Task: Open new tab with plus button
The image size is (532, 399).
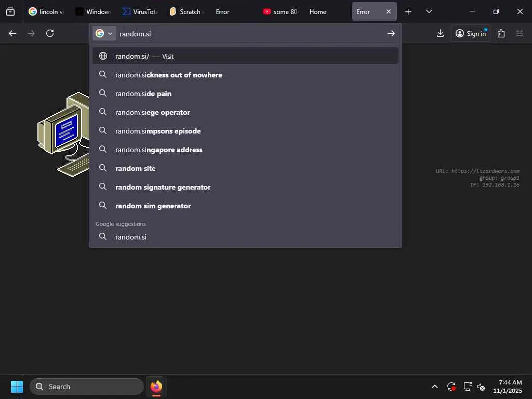Action: click(x=408, y=12)
